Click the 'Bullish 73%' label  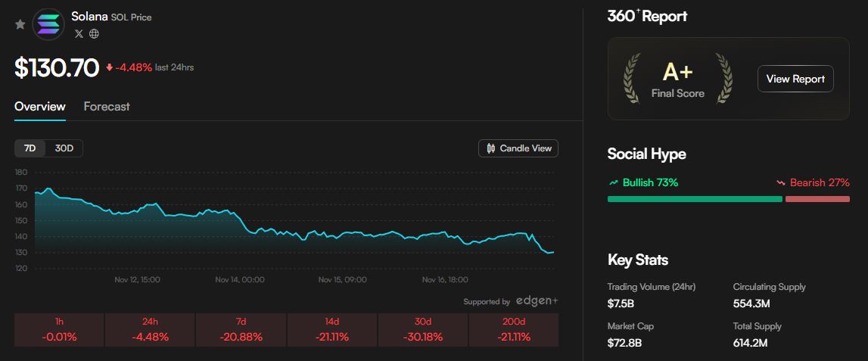click(x=650, y=182)
